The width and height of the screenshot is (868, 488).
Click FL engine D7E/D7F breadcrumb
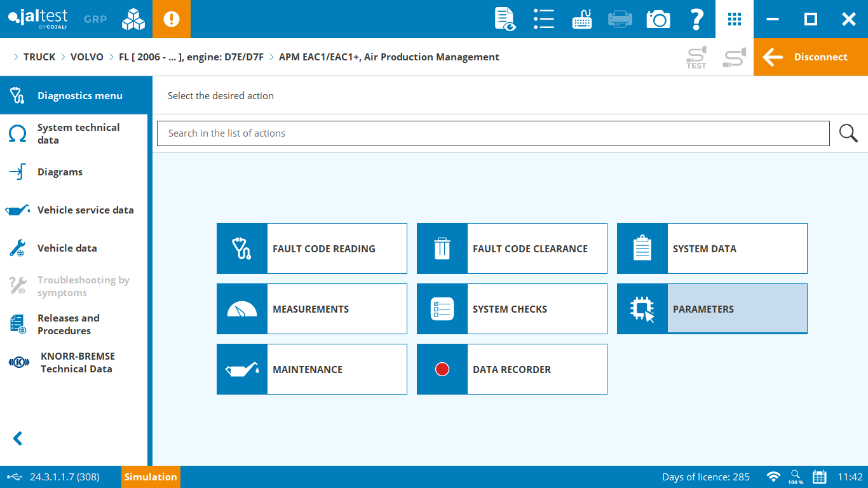click(x=191, y=57)
